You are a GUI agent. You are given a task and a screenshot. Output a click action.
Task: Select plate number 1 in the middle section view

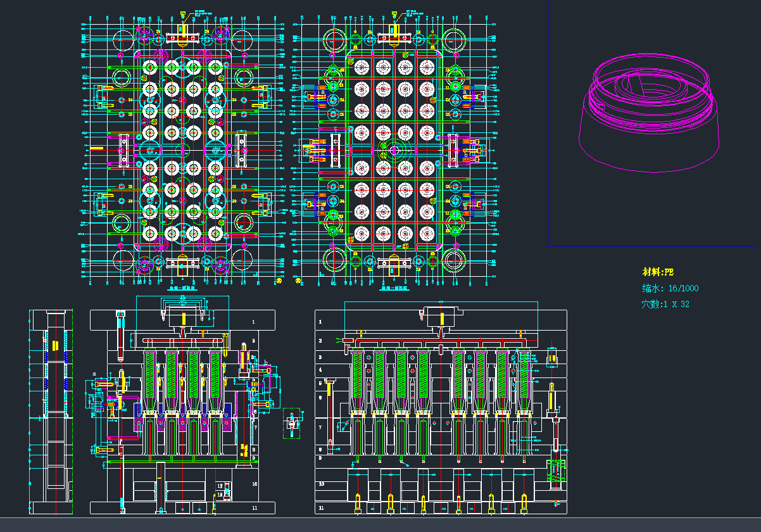253,322
